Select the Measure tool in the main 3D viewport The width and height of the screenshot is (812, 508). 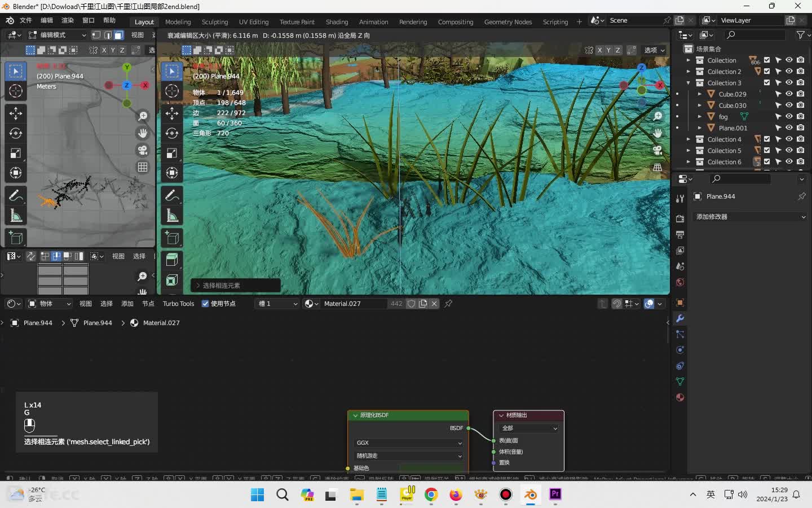[x=172, y=216]
